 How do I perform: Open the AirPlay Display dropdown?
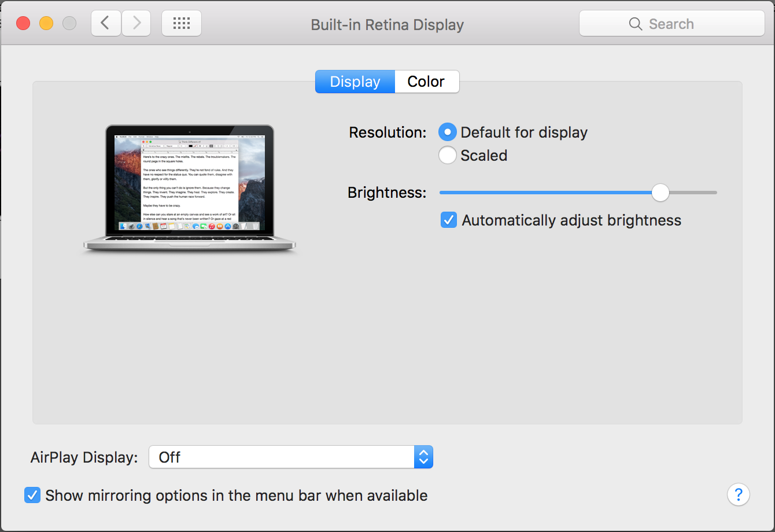tap(291, 457)
